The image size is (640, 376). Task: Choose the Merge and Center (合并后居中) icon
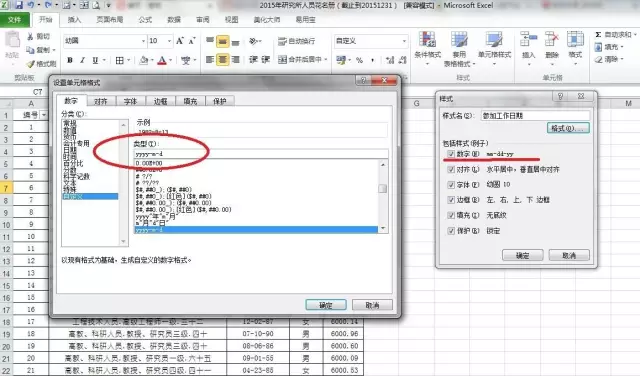pyautogui.click(x=282, y=60)
